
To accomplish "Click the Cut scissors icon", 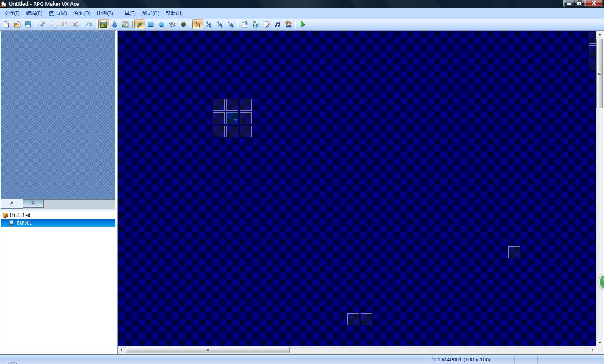I will tap(42, 24).
